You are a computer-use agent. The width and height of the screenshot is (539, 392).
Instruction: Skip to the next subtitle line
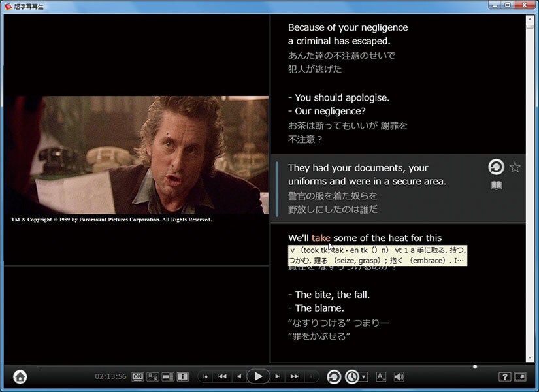point(278,376)
